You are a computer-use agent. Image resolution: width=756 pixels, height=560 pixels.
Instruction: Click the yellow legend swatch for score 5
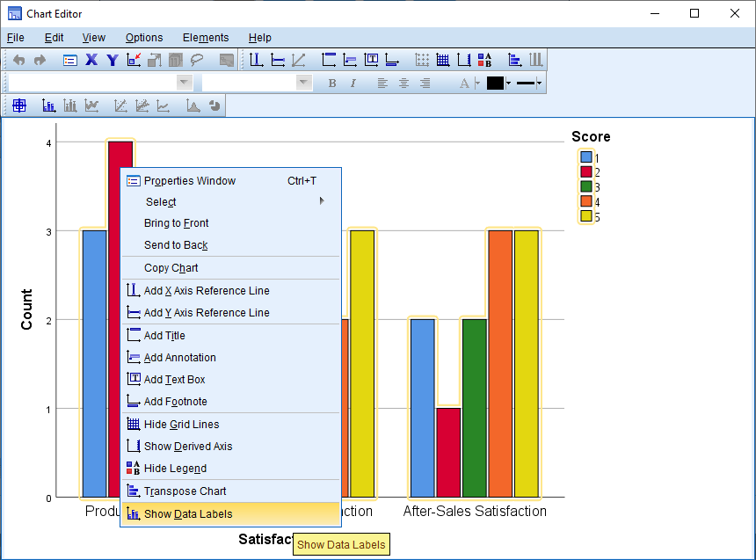[x=586, y=215]
